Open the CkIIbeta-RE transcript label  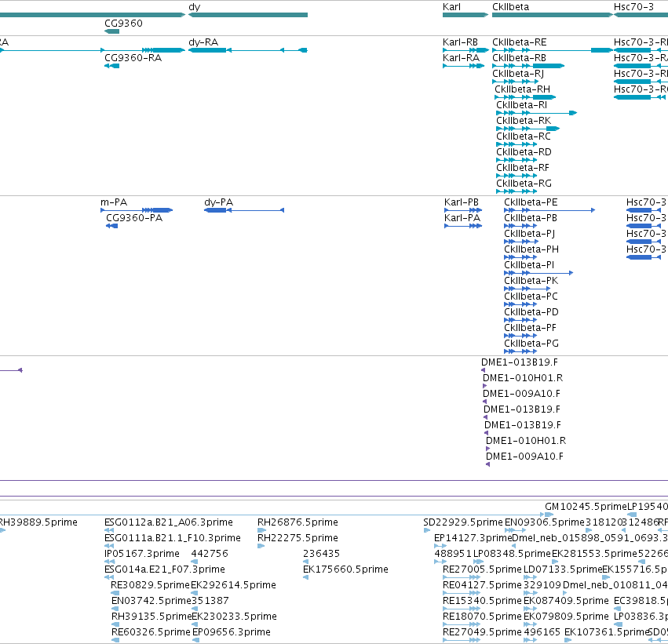[x=520, y=42]
